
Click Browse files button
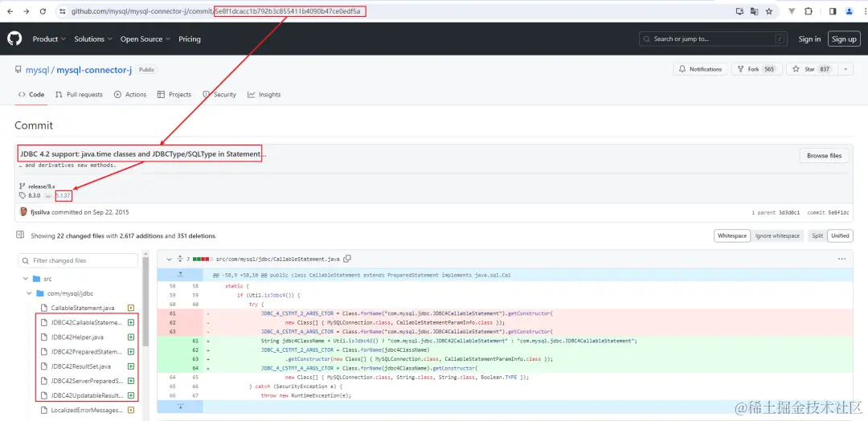(x=825, y=155)
